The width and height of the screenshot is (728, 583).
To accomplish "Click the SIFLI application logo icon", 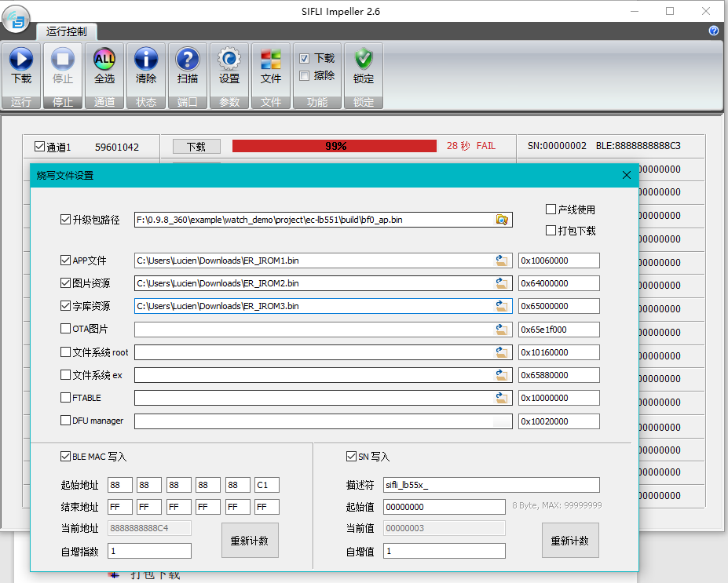I will [x=16, y=20].
